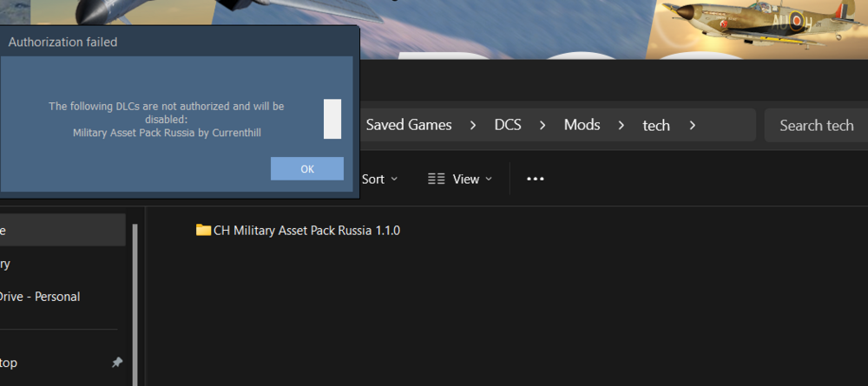868x386 pixels.
Task: Open the DCS breadcrumb folder
Action: click(x=508, y=125)
